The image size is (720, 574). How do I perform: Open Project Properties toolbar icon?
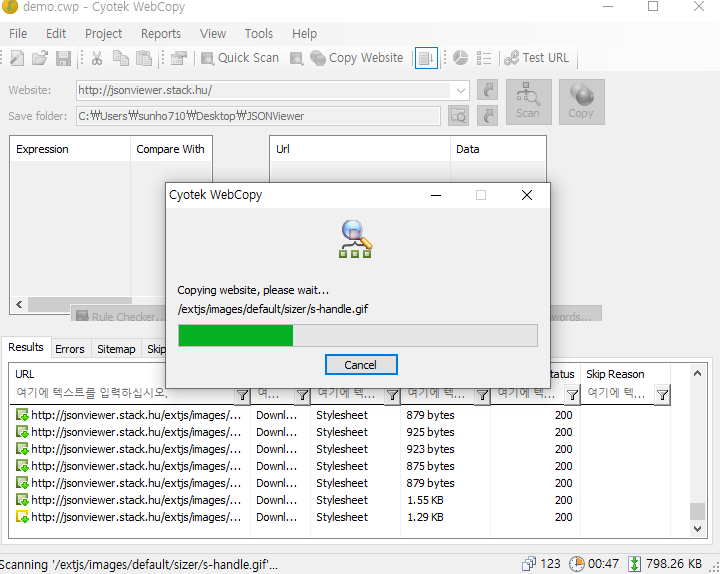[x=179, y=58]
